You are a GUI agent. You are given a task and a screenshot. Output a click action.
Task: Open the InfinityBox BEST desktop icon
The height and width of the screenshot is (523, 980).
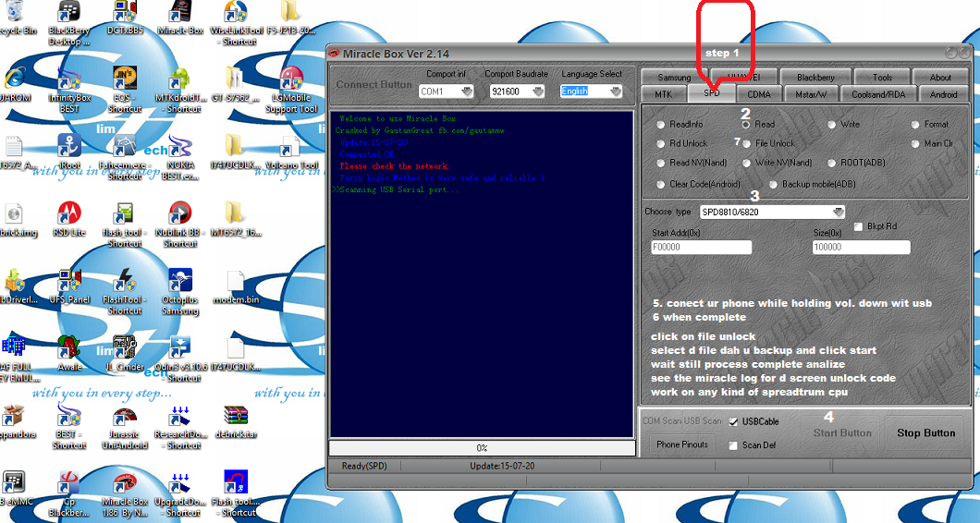pyautogui.click(x=69, y=80)
